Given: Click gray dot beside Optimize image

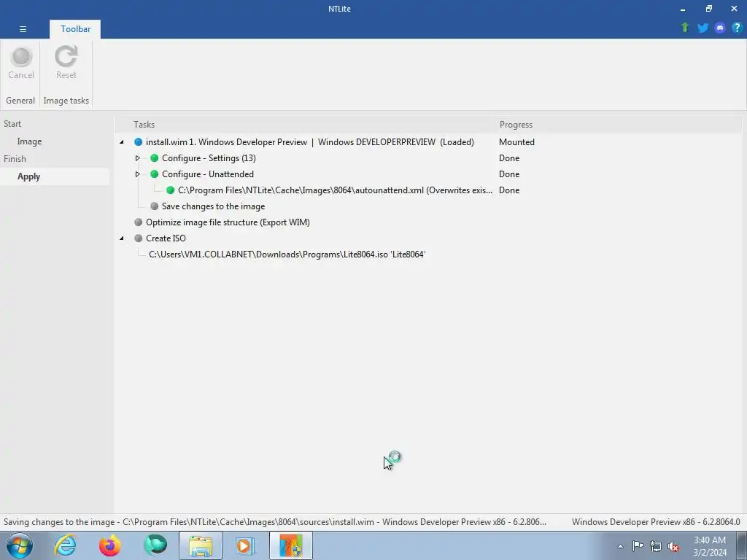Looking at the screenshot, I should coord(138,222).
